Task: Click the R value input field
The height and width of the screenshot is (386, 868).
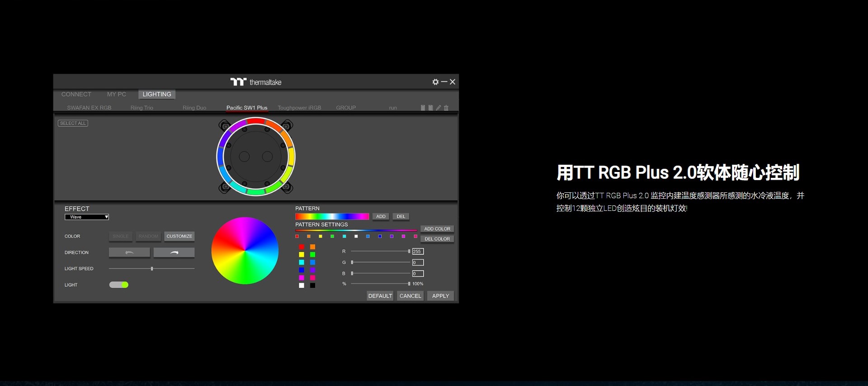Action: [418, 252]
